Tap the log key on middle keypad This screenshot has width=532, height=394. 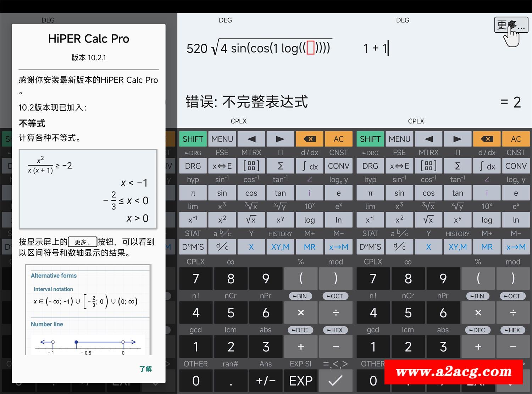coord(309,220)
